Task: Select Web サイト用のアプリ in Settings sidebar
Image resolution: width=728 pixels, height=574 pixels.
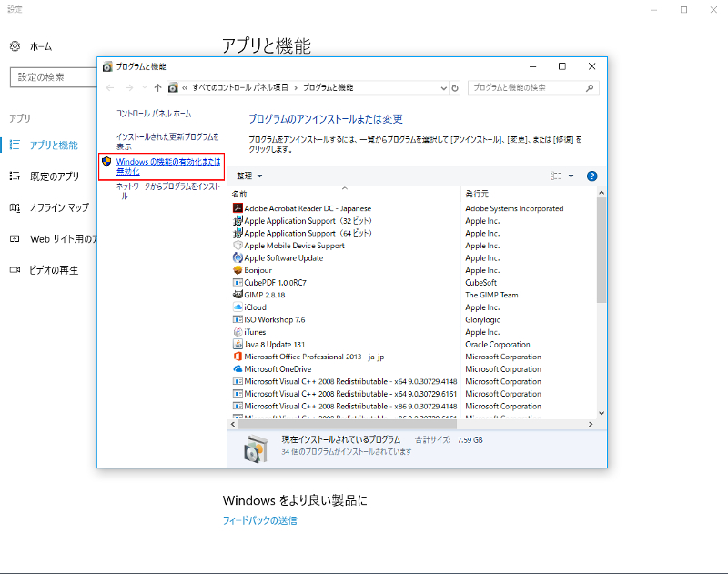Action: [64, 239]
